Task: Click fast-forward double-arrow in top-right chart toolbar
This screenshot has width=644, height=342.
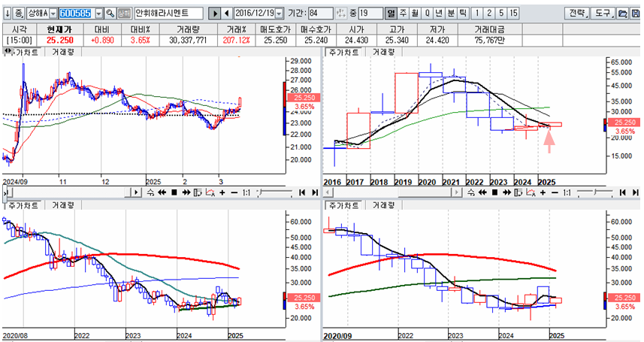Action: point(506,192)
